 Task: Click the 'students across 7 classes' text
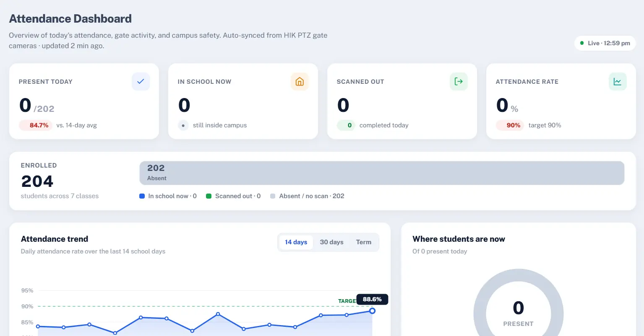click(60, 196)
